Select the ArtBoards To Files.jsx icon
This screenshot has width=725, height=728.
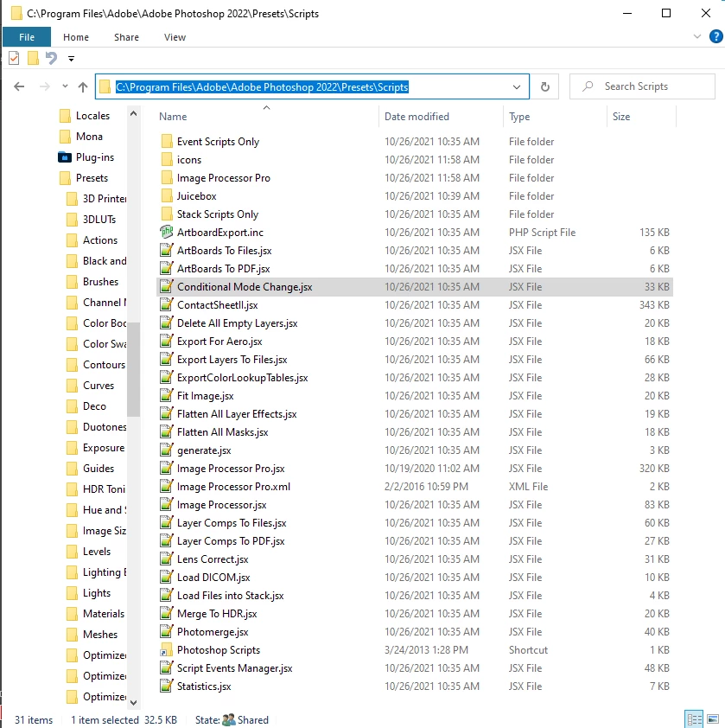pos(167,250)
